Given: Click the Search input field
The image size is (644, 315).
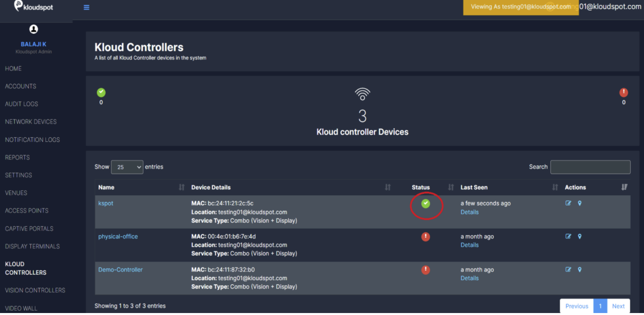Looking at the screenshot, I should tap(590, 167).
